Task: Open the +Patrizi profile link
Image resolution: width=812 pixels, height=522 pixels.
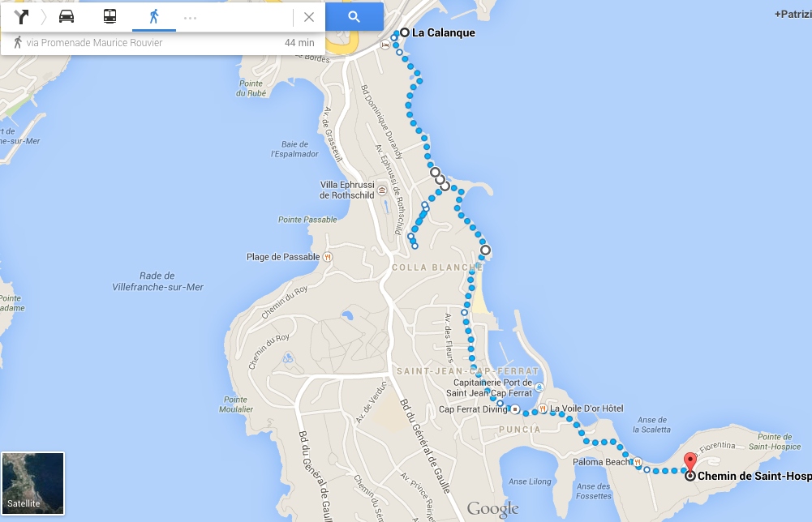Action: pyautogui.click(x=793, y=15)
